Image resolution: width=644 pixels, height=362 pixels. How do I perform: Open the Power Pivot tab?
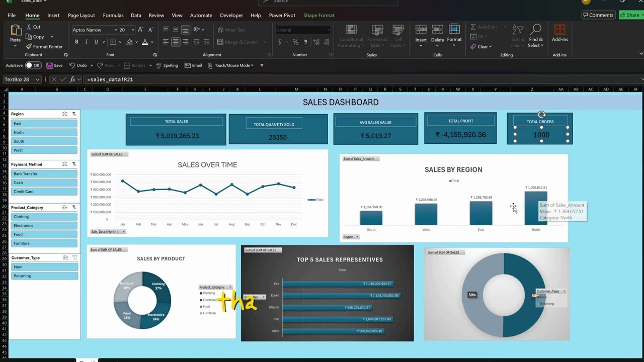pyautogui.click(x=282, y=16)
